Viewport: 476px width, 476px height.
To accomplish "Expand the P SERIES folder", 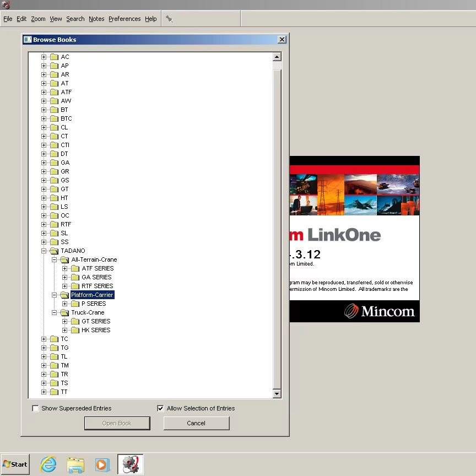I will click(x=64, y=304).
